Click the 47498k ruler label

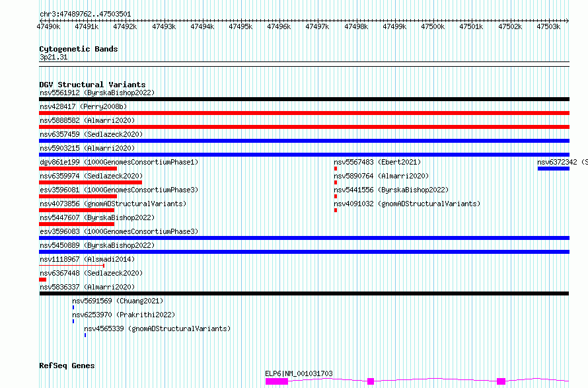tap(356, 27)
